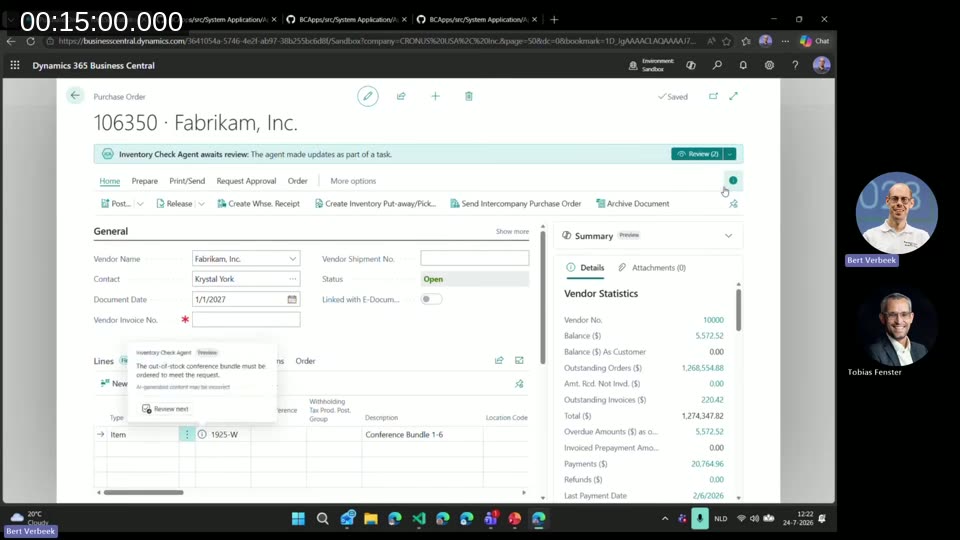Click info icon beside 1925-W
Viewport: 960px width, 540px height.
202,434
